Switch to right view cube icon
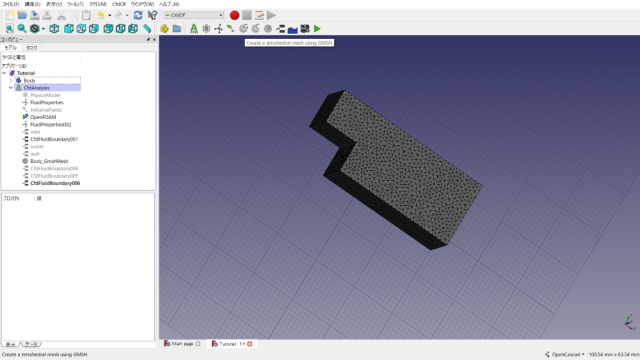 tap(94, 29)
